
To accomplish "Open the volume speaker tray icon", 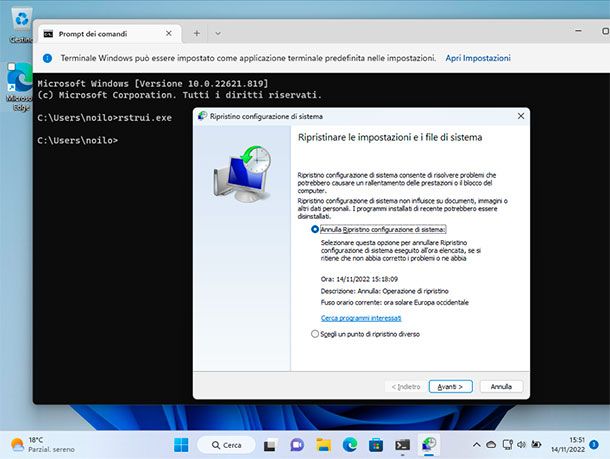I will point(522,445).
